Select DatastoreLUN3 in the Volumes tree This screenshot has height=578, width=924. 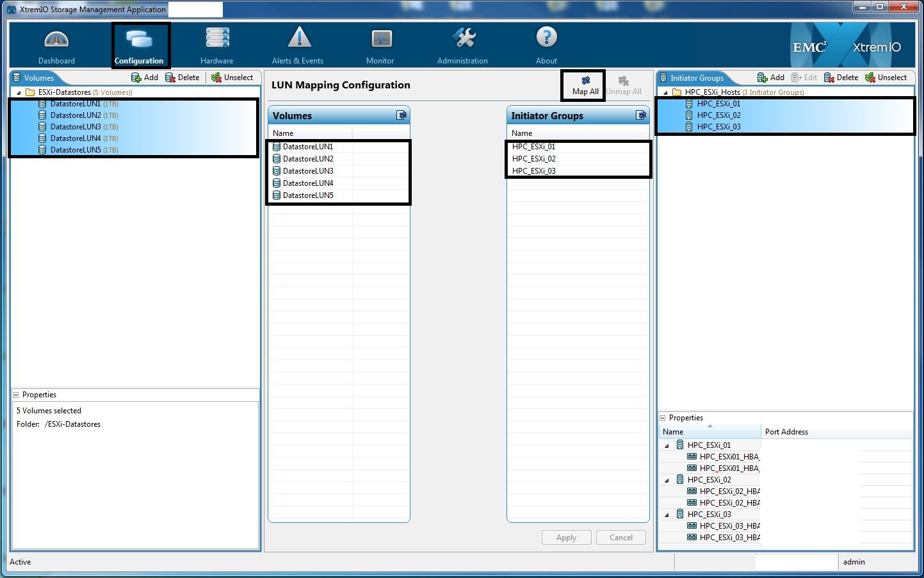point(75,127)
